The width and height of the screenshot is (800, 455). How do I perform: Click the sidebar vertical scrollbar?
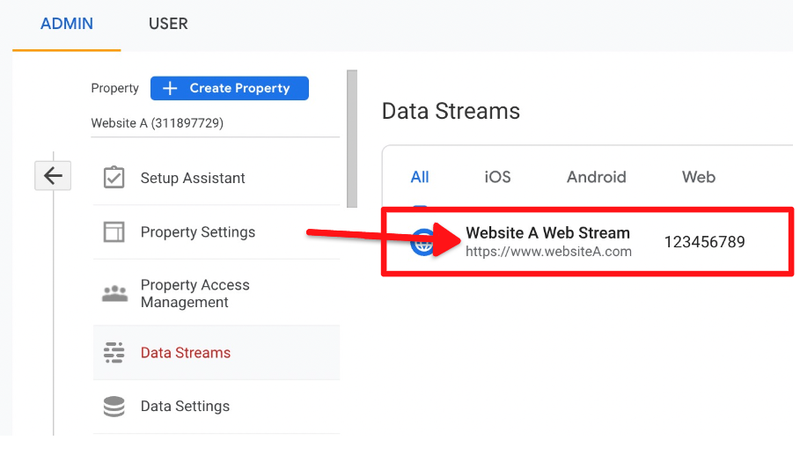[x=350, y=138]
